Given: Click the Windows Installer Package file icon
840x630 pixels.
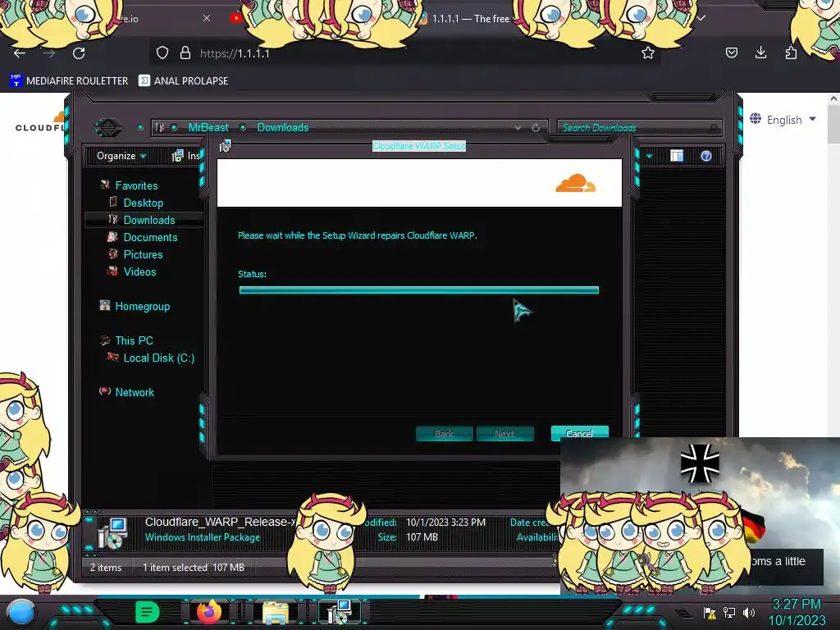Looking at the screenshot, I should click(x=112, y=533).
